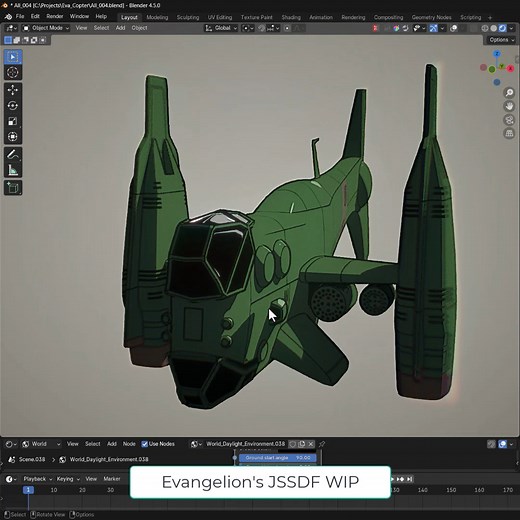Viewport: 520px width, 520px height.
Task: Switch to wireframe viewport shading
Action: click(485, 28)
